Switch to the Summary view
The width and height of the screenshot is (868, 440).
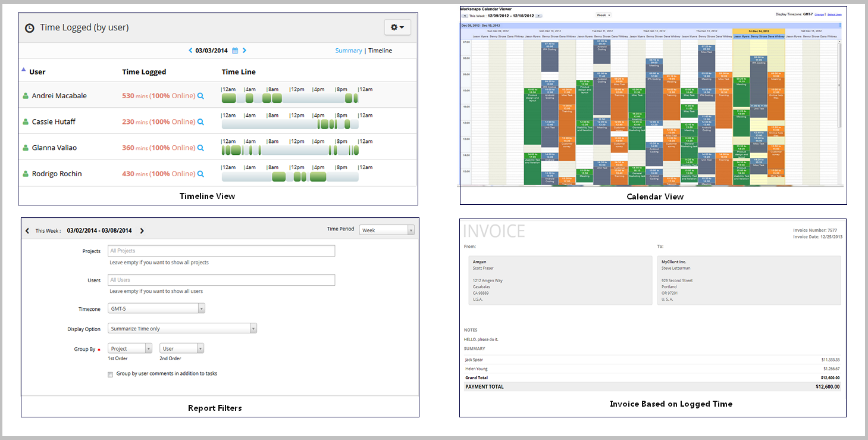(348, 51)
